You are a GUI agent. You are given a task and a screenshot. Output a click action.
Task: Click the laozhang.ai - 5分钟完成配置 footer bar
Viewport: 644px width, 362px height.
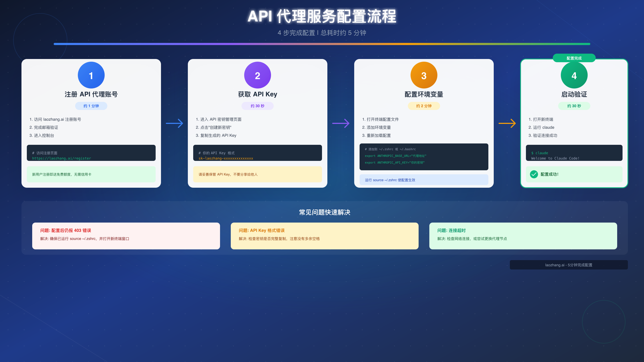tap(568, 265)
